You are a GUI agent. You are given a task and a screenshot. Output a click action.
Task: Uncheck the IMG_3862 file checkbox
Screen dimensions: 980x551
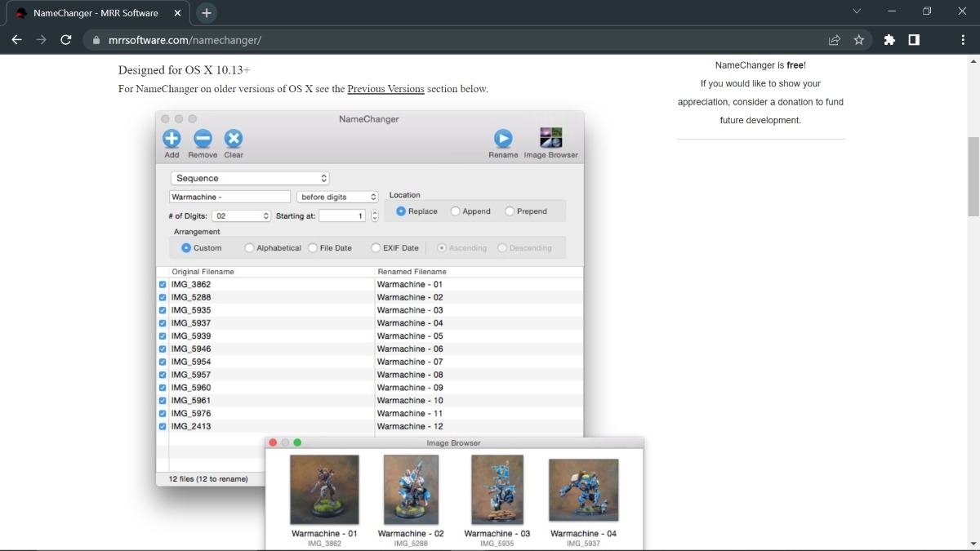161,284
